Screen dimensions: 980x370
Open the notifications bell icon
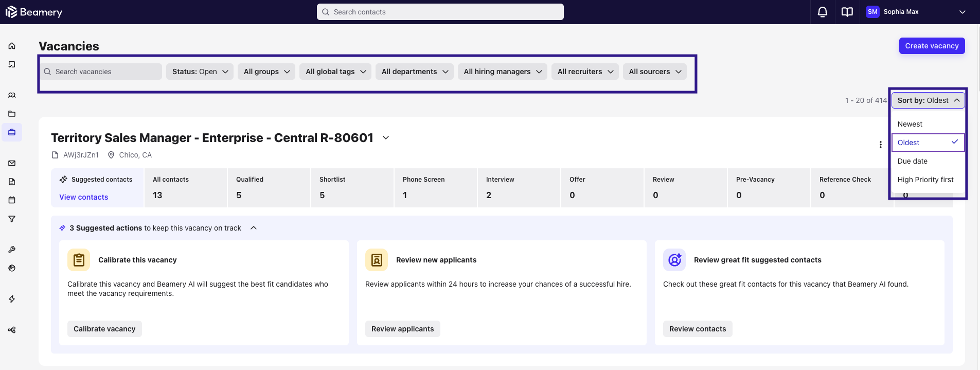[822, 12]
